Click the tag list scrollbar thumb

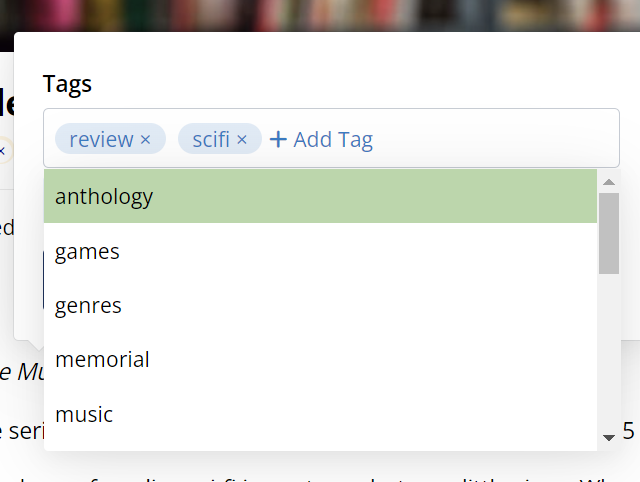point(608,232)
